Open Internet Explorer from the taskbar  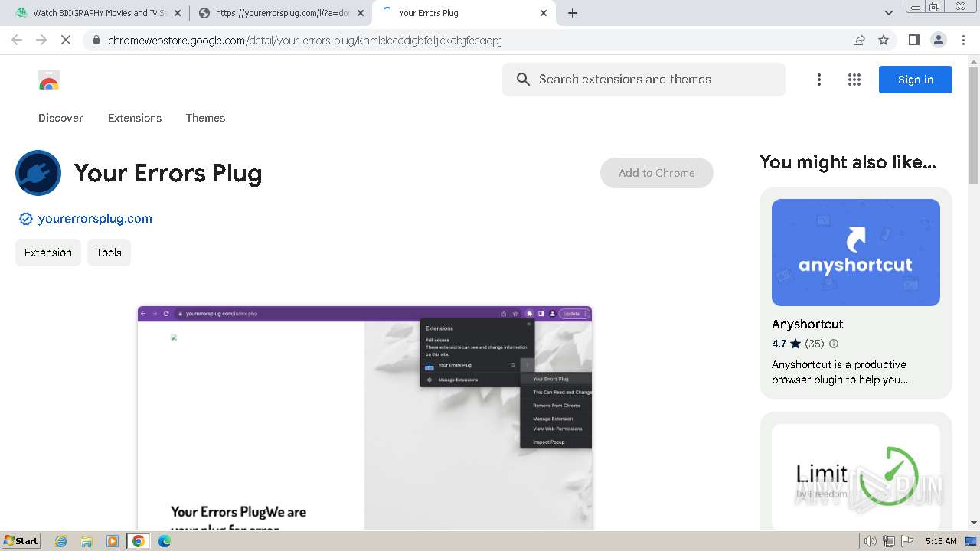[61, 541]
